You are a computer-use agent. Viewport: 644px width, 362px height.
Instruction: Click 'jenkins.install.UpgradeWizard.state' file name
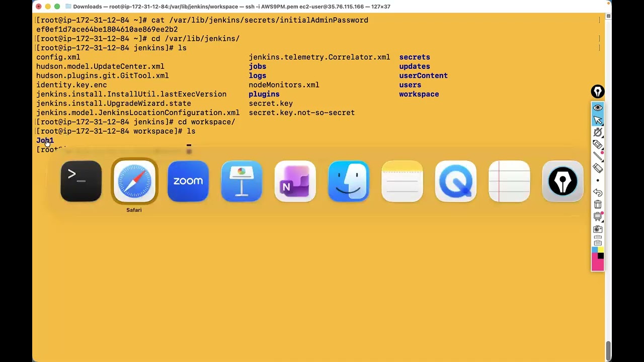point(114,104)
